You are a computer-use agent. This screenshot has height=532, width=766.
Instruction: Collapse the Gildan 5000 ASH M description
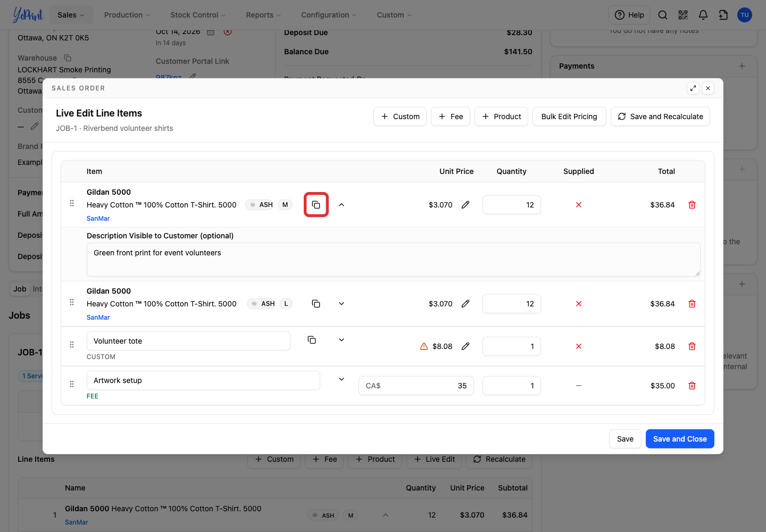[x=342, y=205]
